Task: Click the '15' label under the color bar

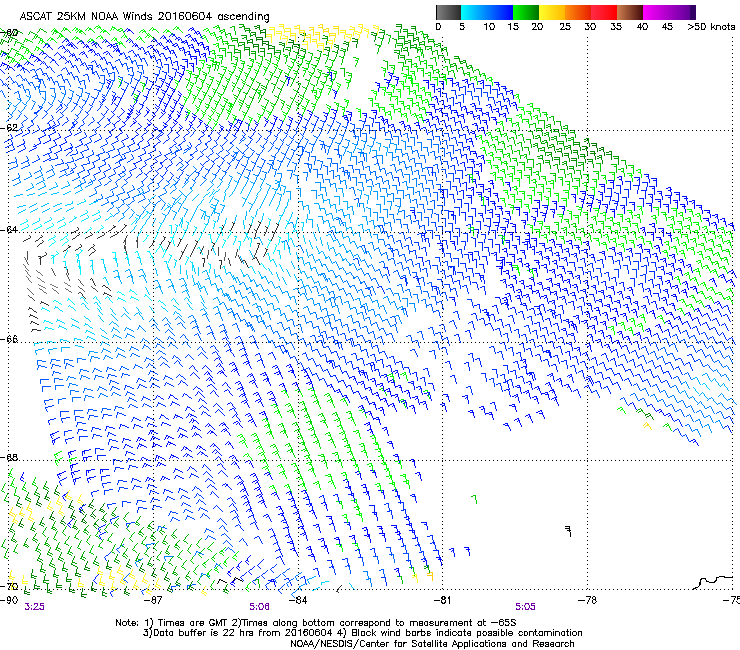Action: point(513,27)
